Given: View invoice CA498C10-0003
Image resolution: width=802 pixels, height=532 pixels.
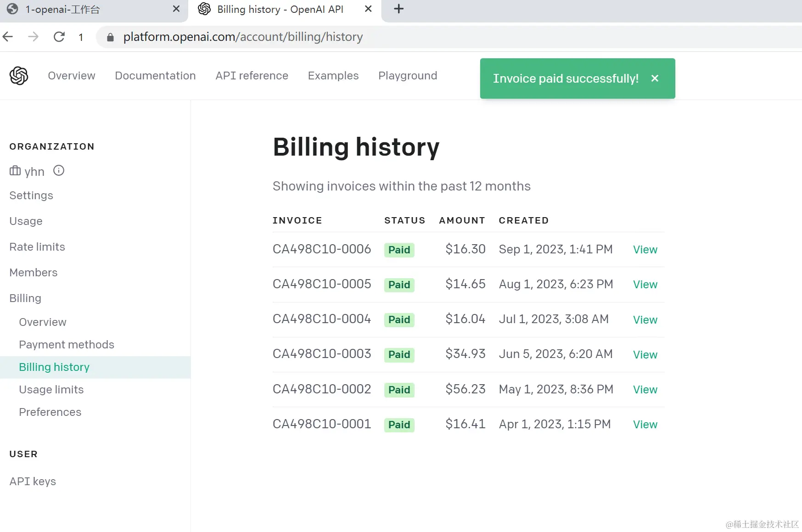Looking at the screenshot, I should click(x=645, y=355).
